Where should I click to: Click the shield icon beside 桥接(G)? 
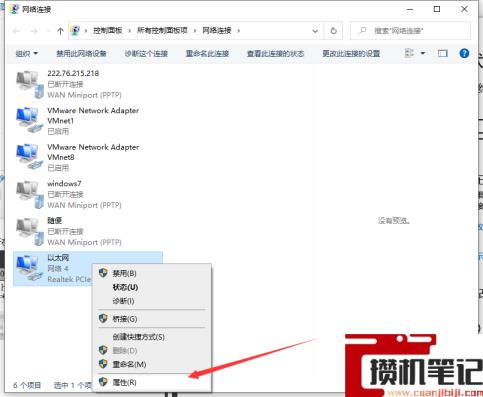[x=103, y=319]
